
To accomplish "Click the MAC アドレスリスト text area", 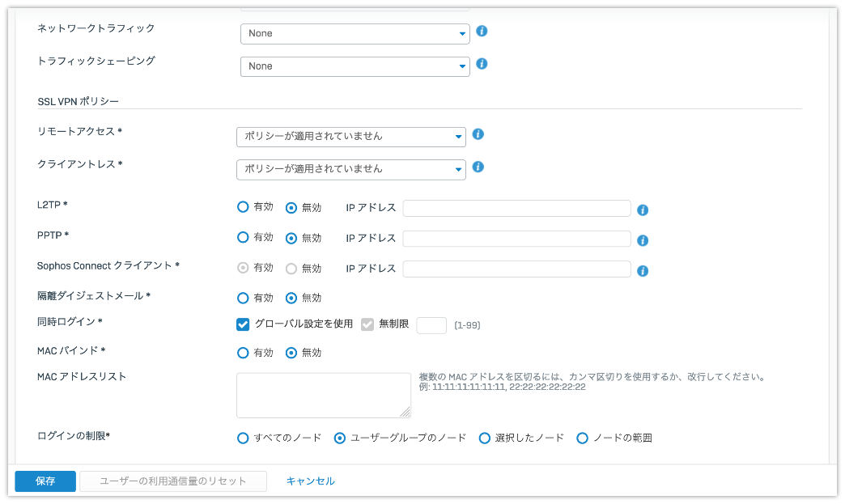I will point(324,396).
